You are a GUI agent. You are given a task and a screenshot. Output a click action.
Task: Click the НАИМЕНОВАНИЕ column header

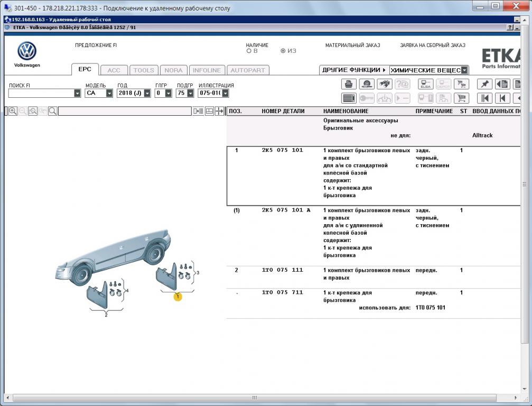tap(346, 111)
